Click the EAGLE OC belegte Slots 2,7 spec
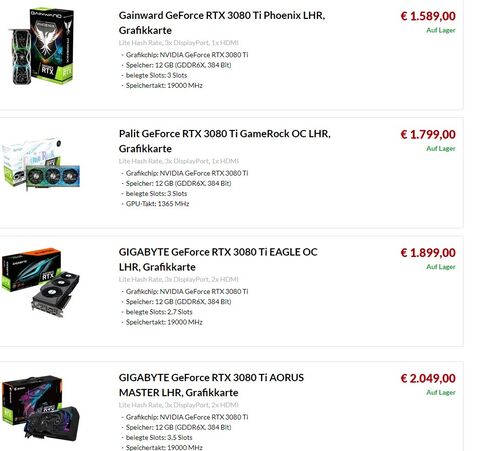Screen dimensions: 480x451 (159, 312)
